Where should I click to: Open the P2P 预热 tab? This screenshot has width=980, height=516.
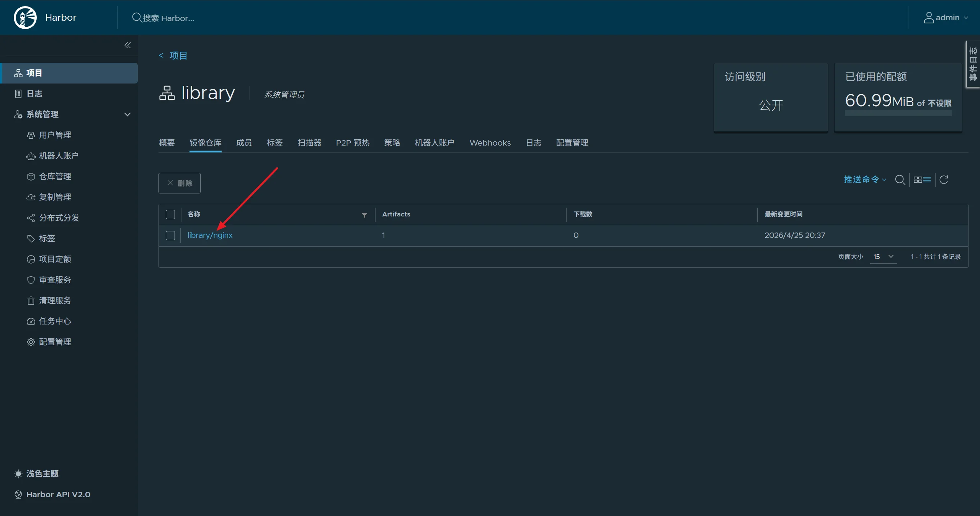click(x=353, y=143)
